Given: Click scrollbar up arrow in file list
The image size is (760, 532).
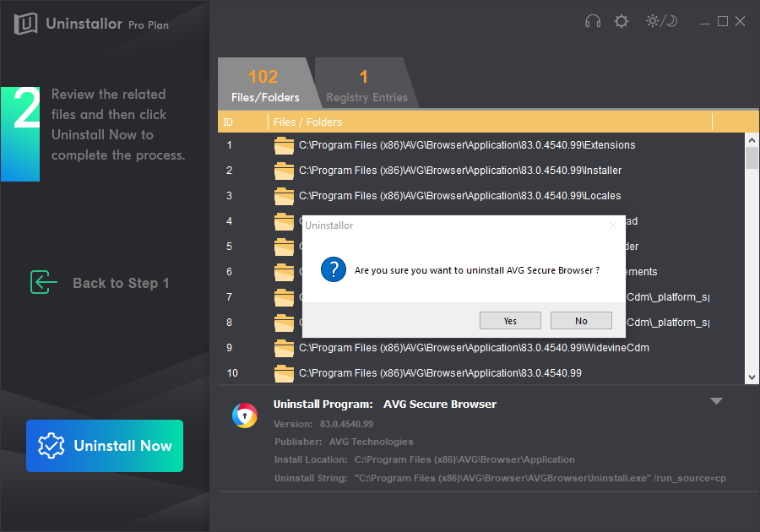Looking at the screenshot, I should tap(752, 140).
